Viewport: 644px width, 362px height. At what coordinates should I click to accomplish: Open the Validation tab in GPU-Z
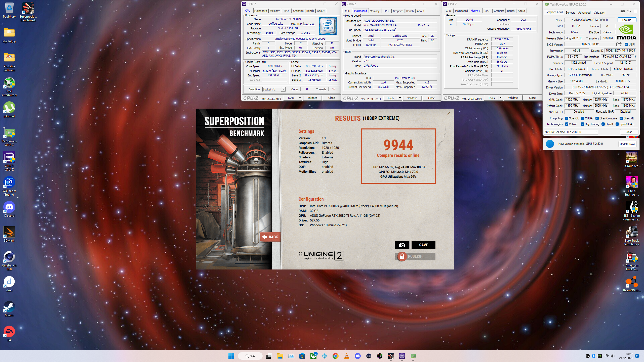tap(599, 13)
